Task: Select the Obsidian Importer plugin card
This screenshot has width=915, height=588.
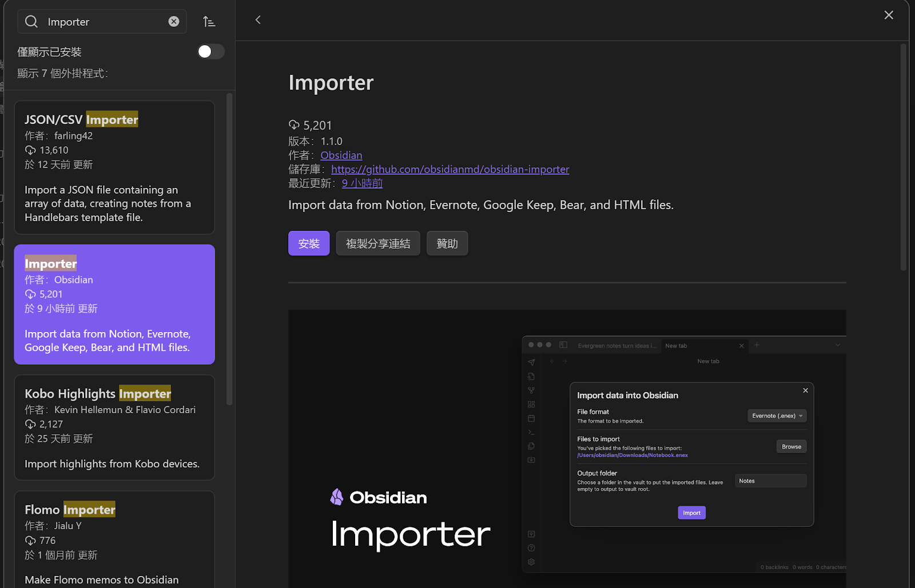Action: click(114, 305)
